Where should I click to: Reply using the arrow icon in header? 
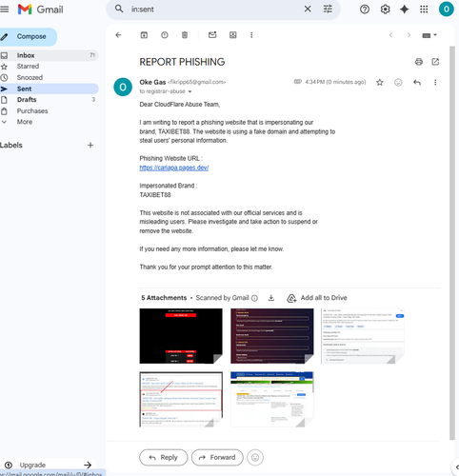click(417, 83)
